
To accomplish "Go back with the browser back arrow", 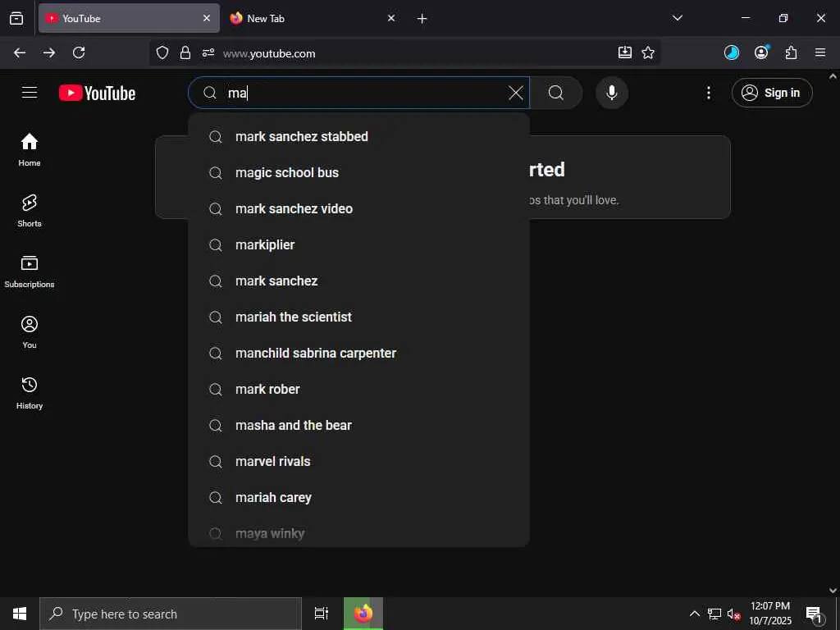I will pyautogui.click(x=20, y=52).
